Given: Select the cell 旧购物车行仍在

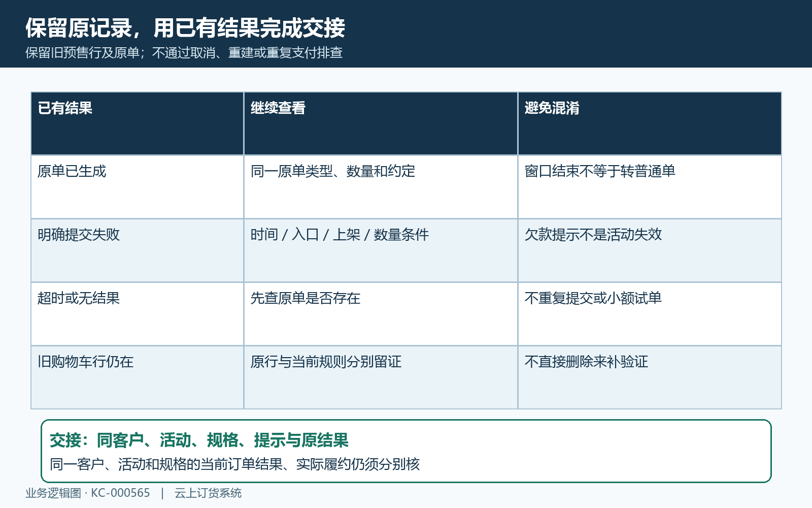Looking at the screenshot, I should [x=137, y=377].
